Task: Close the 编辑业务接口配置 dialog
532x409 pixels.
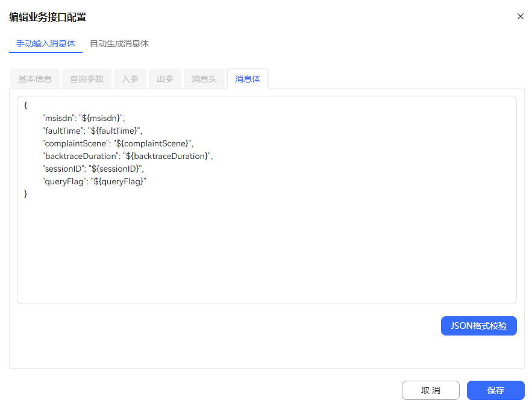Action: [x=520, y=16]
